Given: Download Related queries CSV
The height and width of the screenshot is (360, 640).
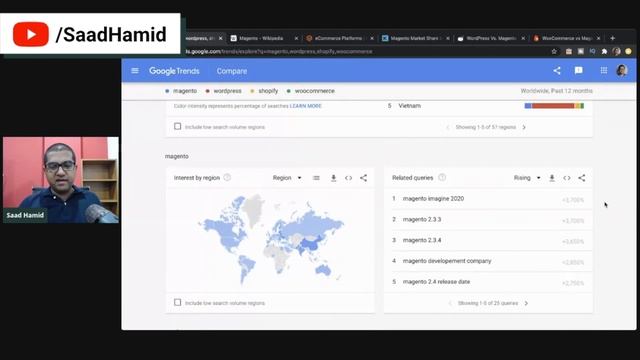Looking at the screenshot, I should (x=552, y=178).
